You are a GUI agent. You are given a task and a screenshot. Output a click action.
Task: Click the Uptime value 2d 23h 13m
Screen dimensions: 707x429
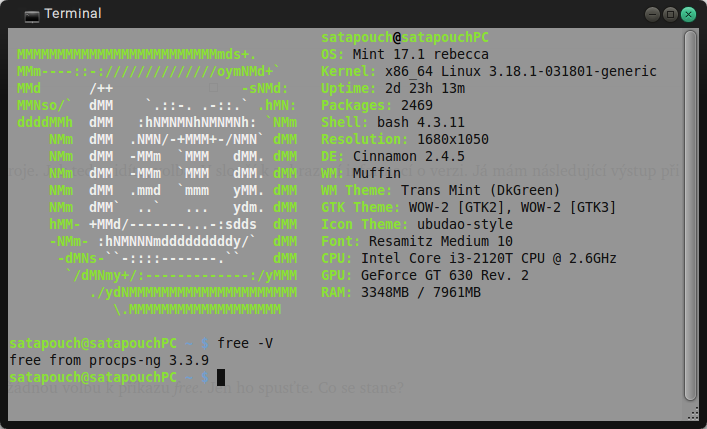click(x=425, y=88)
